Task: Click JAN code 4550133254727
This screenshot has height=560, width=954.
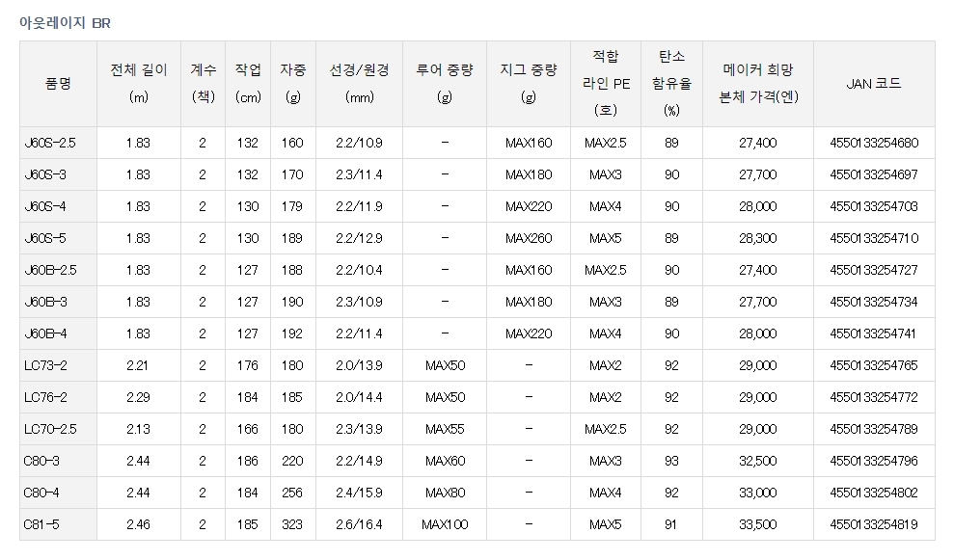Action: (874, 270)
